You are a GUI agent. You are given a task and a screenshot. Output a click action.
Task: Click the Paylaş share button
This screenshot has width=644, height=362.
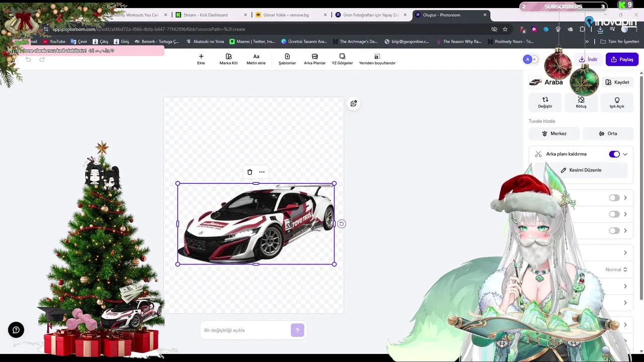pos(622,59)
